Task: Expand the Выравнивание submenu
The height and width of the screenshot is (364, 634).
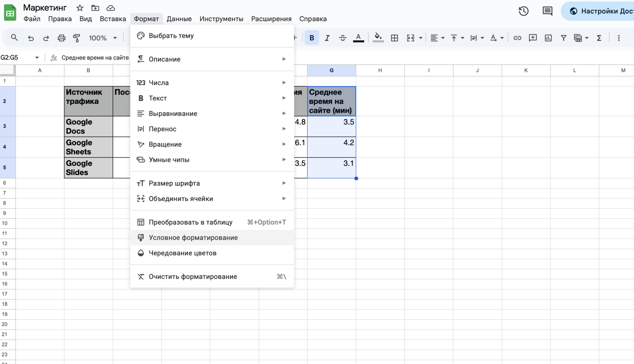Action: (212, 114)
